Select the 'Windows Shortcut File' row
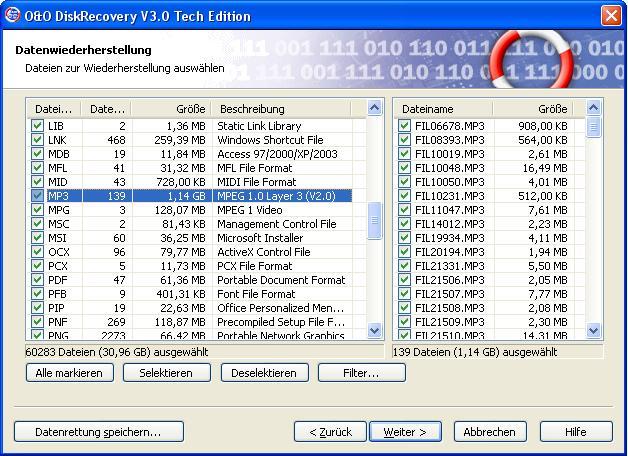The width and height of the screenshot is (628, 456). [x=190, y=140]
